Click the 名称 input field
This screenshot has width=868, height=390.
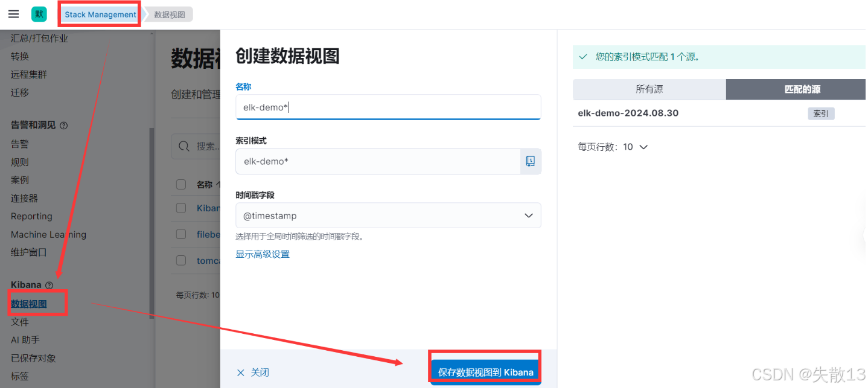(388, 107)
